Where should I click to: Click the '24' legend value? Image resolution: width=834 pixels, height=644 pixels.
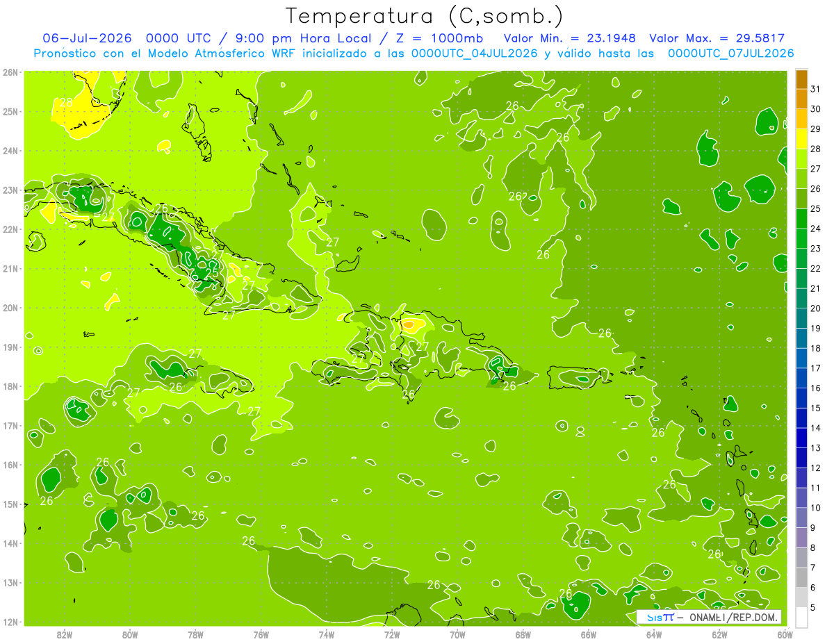pyautogui.click(x=816, y=229)
